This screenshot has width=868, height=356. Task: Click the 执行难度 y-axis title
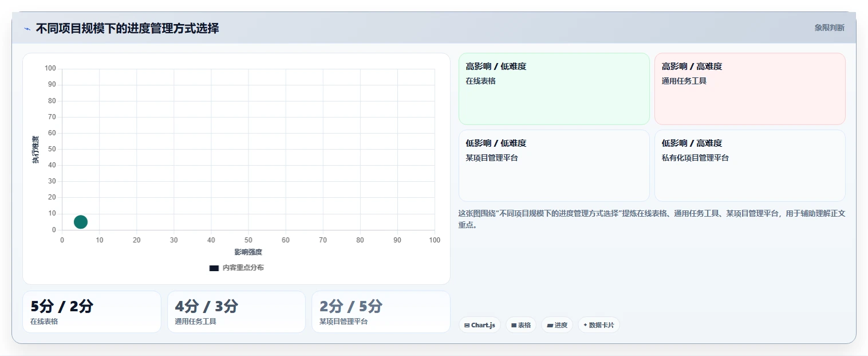tap(35, 150)
